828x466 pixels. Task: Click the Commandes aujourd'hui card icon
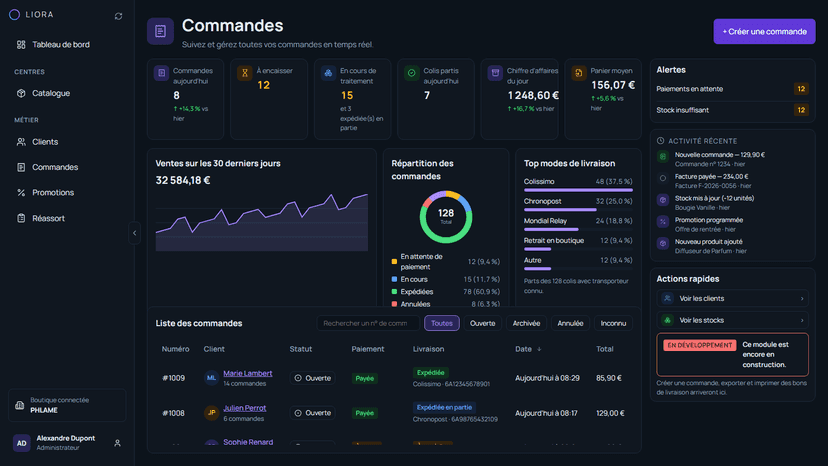[x=162, y=73]
